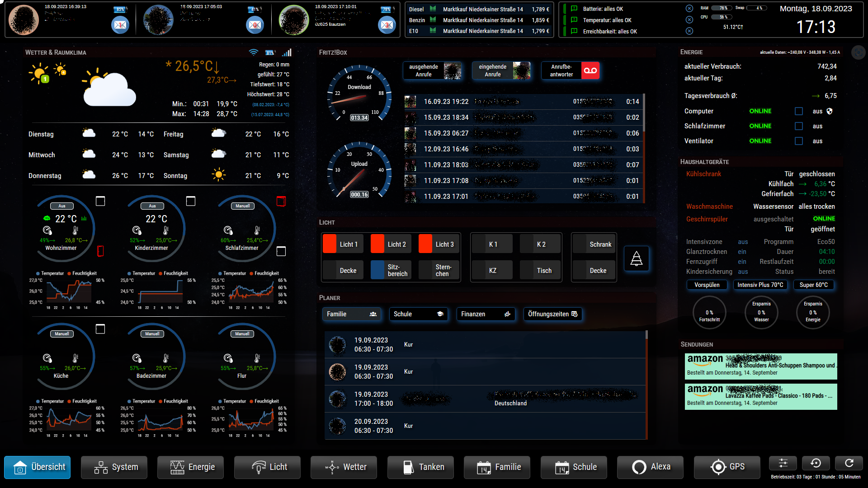Screen dimensions: 868x488
Task: Open the Energie tab in bottom navigation
Action: click(190, 467)
